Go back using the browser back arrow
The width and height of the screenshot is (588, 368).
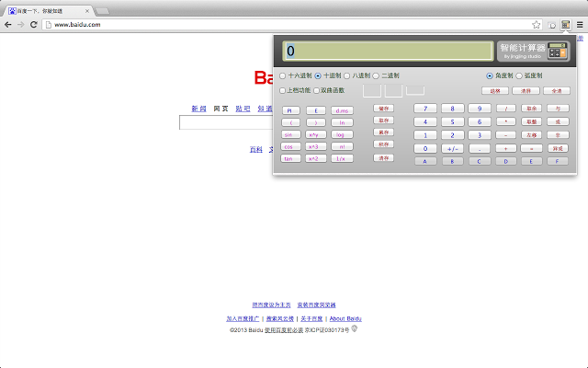click(8, 25)
